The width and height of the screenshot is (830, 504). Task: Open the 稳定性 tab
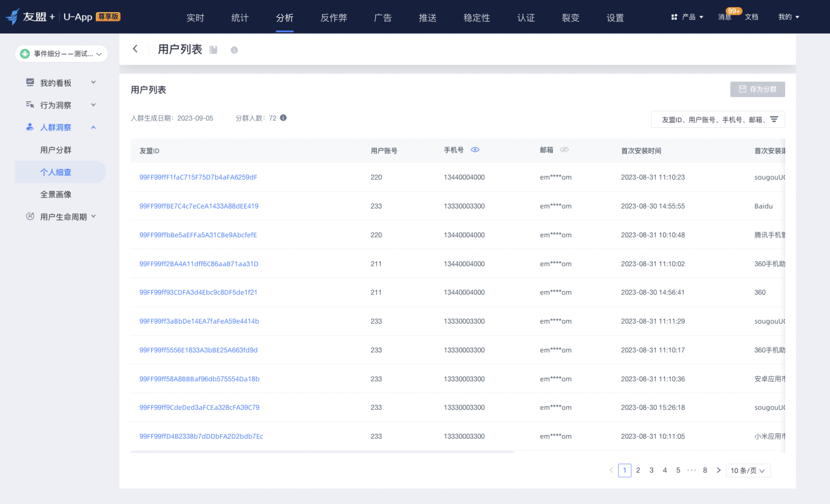point(477,18)
